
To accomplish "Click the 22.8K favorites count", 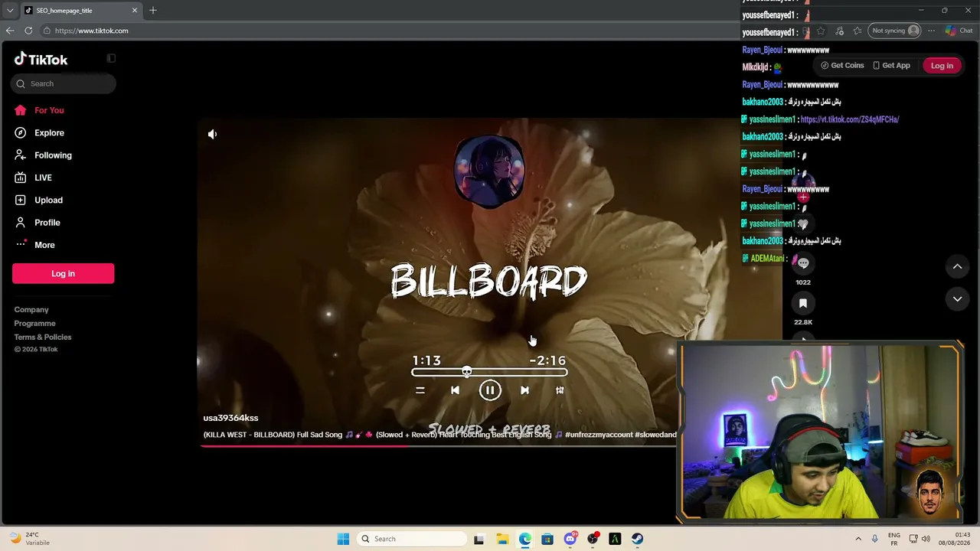I will pos(803,323).
